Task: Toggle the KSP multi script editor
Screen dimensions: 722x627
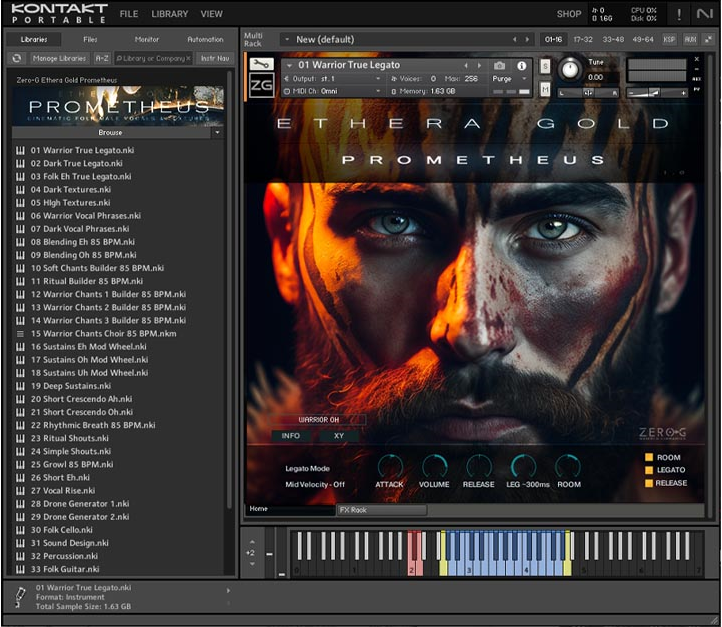Action: [669, 40]
